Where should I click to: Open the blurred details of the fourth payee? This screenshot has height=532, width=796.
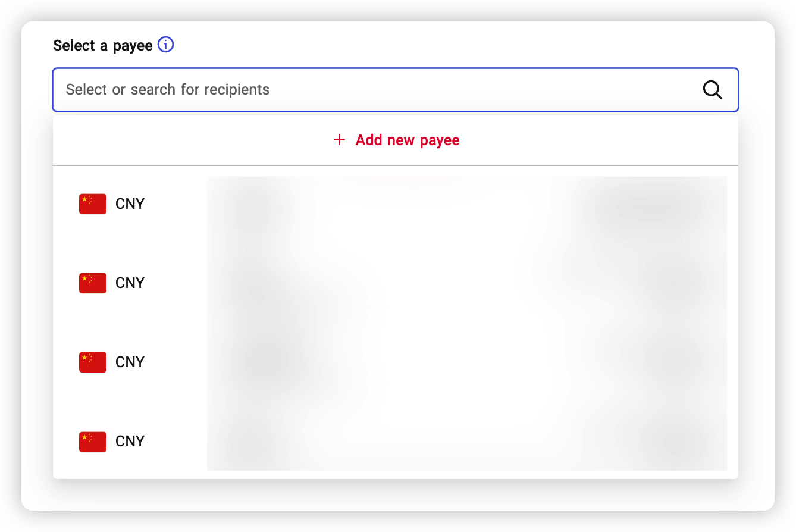tap(466, 442)
